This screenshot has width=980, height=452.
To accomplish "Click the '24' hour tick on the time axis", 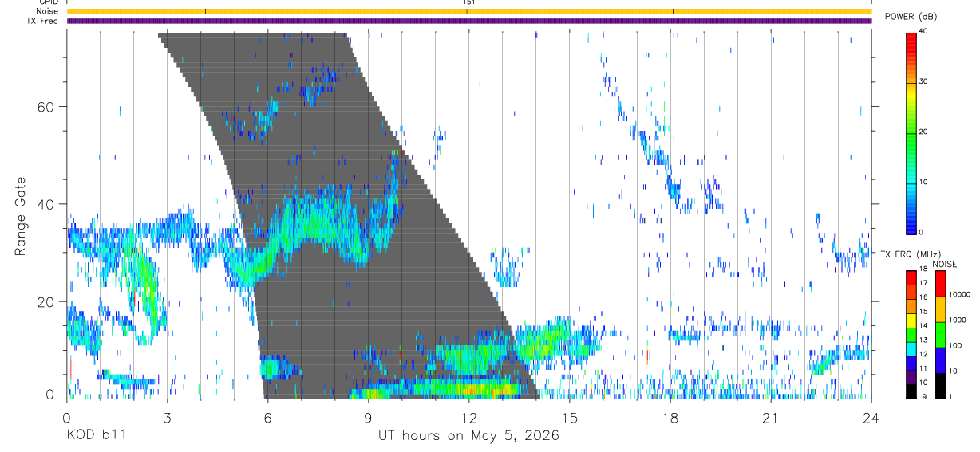I will point(871,417).
